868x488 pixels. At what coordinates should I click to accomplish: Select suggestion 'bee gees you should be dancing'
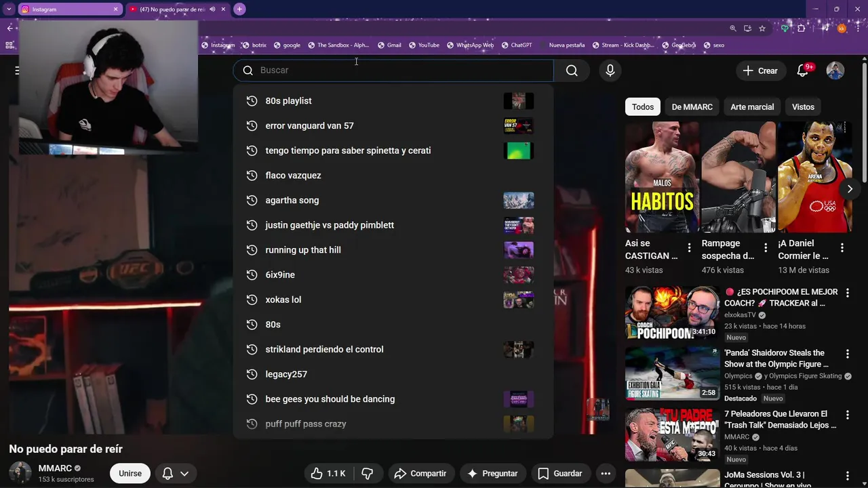[393, 399]
